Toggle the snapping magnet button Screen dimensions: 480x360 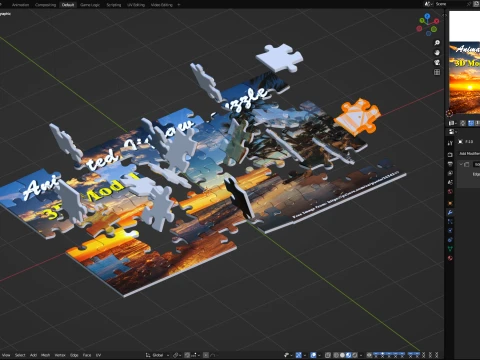187,355
